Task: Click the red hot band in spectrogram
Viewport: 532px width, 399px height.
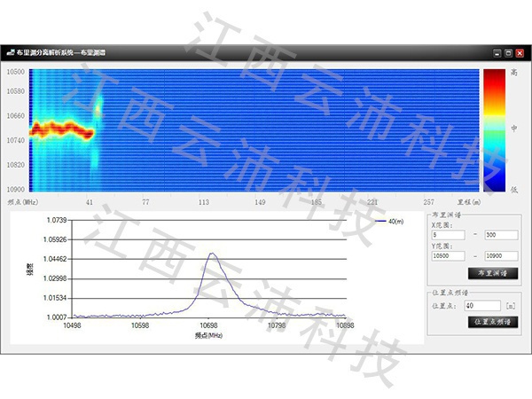Action: point(61,129)
